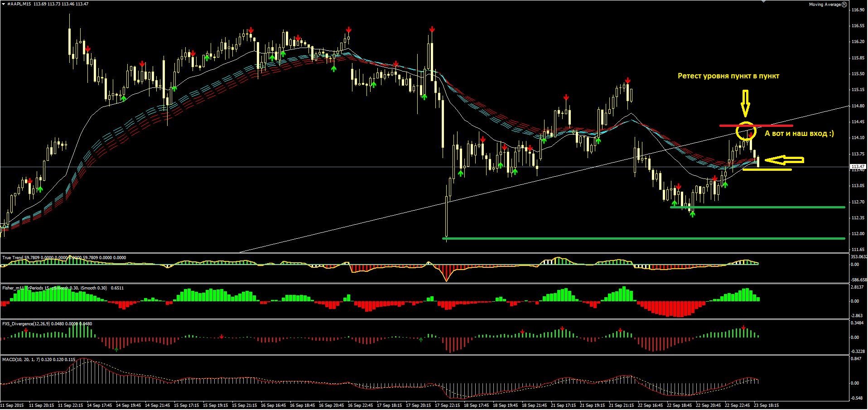Click the -0.548 MACD scale value
The image size is (868, 410).
click(856, 398)
